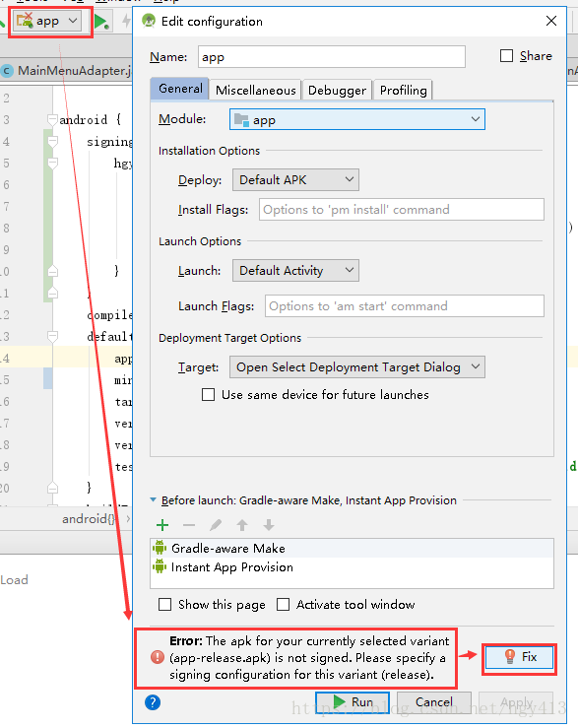Open the Module dropdown showing app
578x728 pixels.
coord(357,120)
